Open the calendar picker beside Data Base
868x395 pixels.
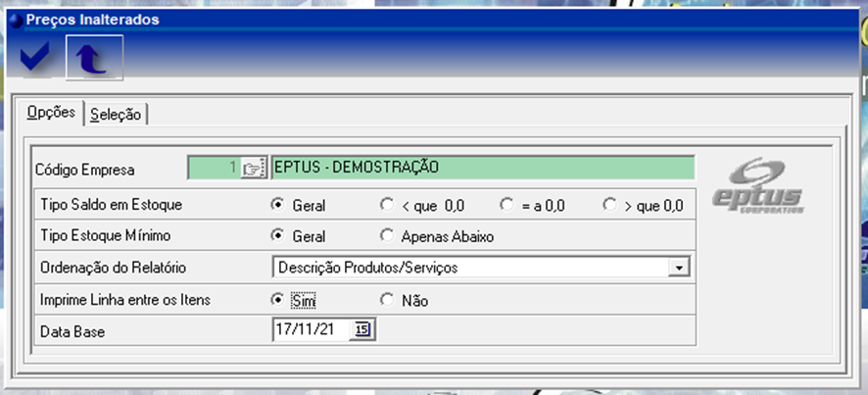[x=362, y=330]
